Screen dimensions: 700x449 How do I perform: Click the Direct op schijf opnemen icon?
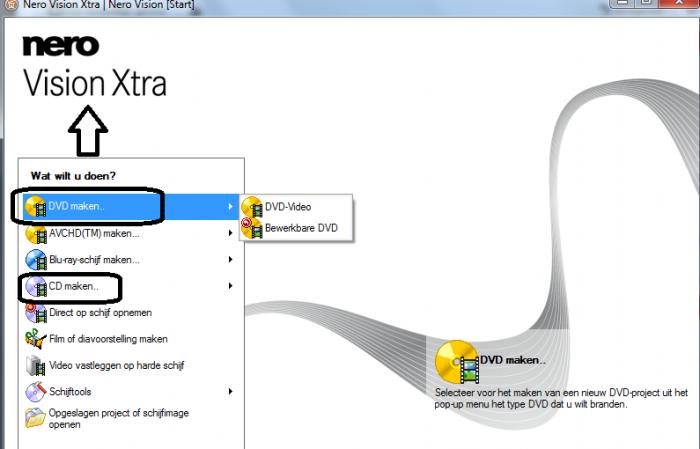[36, 312]
